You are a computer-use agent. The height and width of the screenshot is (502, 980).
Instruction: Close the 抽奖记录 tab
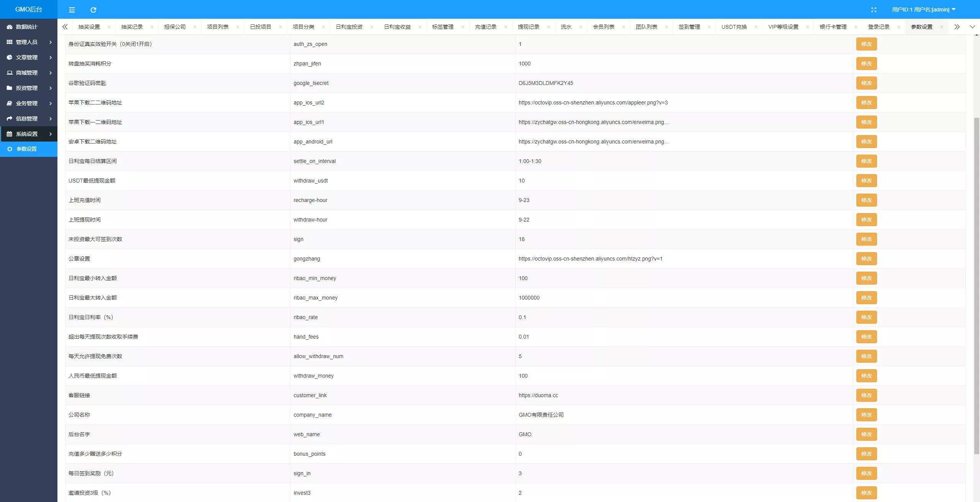coord(152,27)
